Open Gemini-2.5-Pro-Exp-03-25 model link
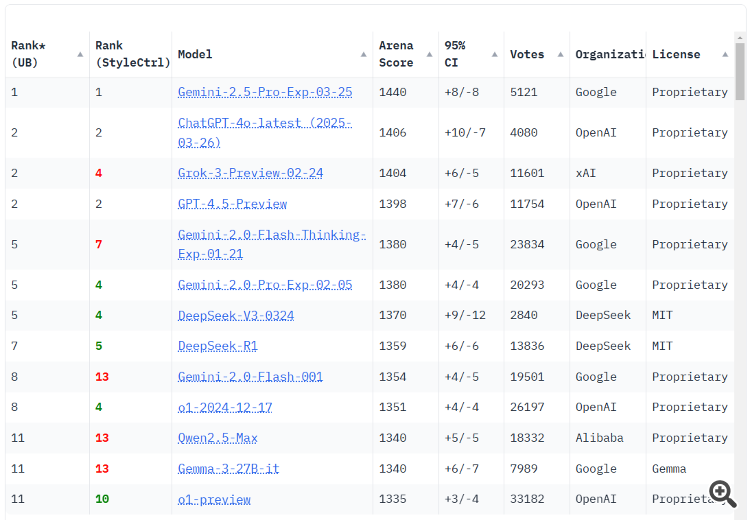The width and height of the screenshot is (750, 520). tap(265, 92)
